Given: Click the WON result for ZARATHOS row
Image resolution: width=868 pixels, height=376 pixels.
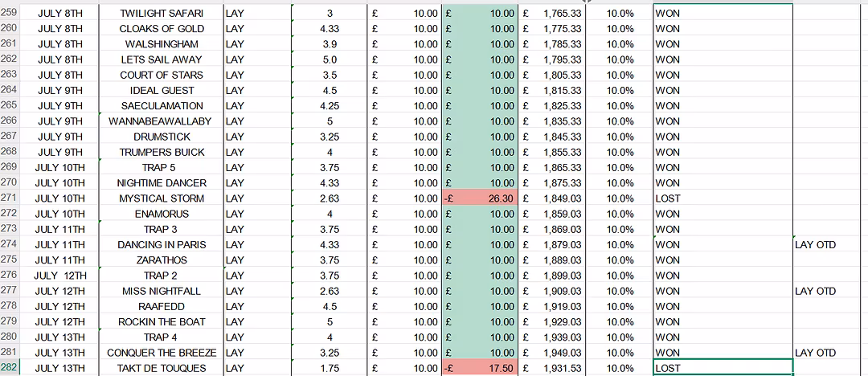Looking at the screenshot, I should coord(722,260).
